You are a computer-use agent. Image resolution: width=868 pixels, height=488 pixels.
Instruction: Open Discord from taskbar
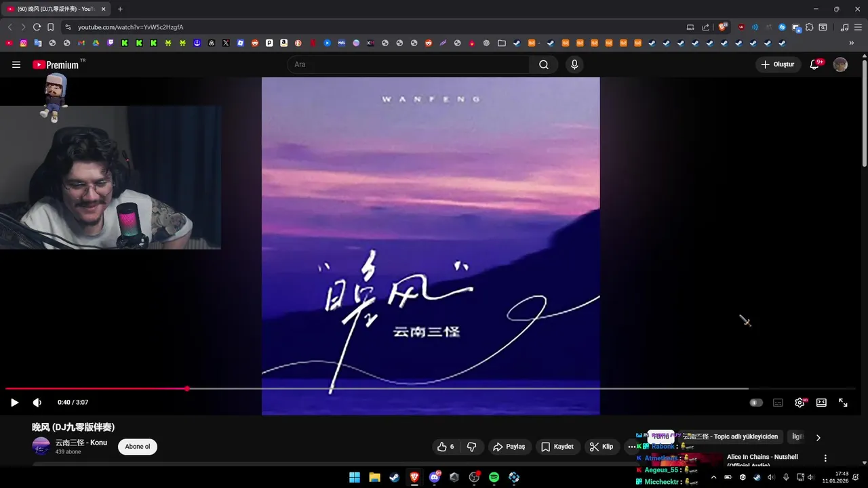pyautogui.click(x=435, y=477)
